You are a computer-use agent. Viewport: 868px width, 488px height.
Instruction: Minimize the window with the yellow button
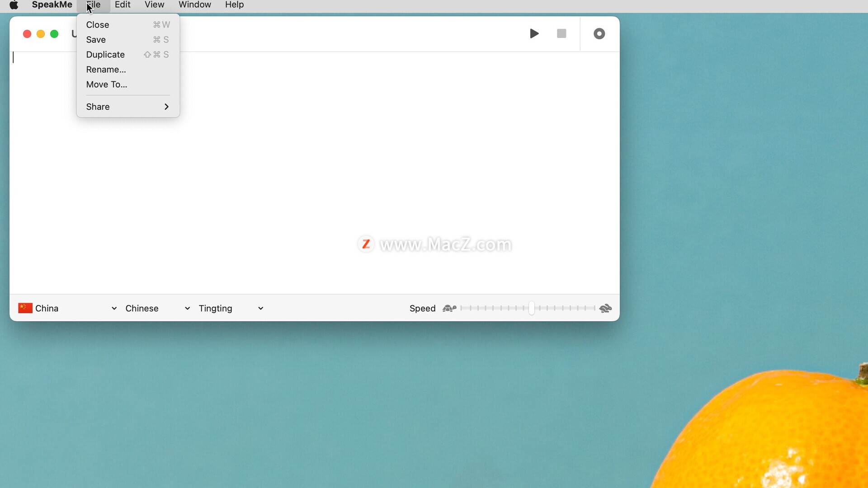coord(41,34)
